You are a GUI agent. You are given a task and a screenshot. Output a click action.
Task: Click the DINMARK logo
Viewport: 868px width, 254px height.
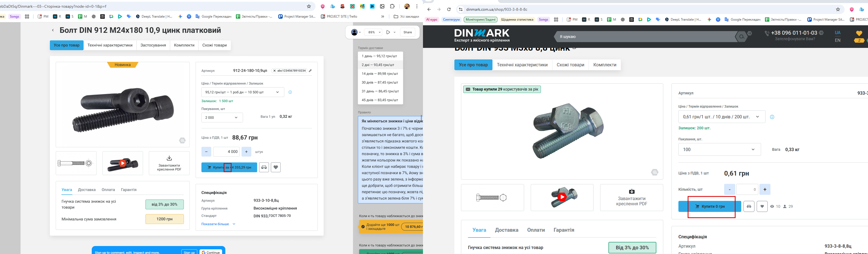[482, 35]
